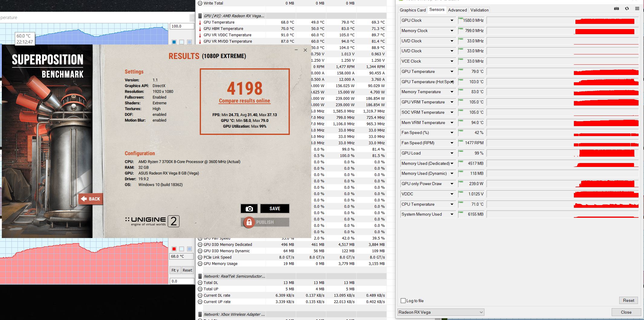The width and height of the screenshot is (644, 320).
Task: Click Fit y button on graph
Action: click(x=175, y=270)
